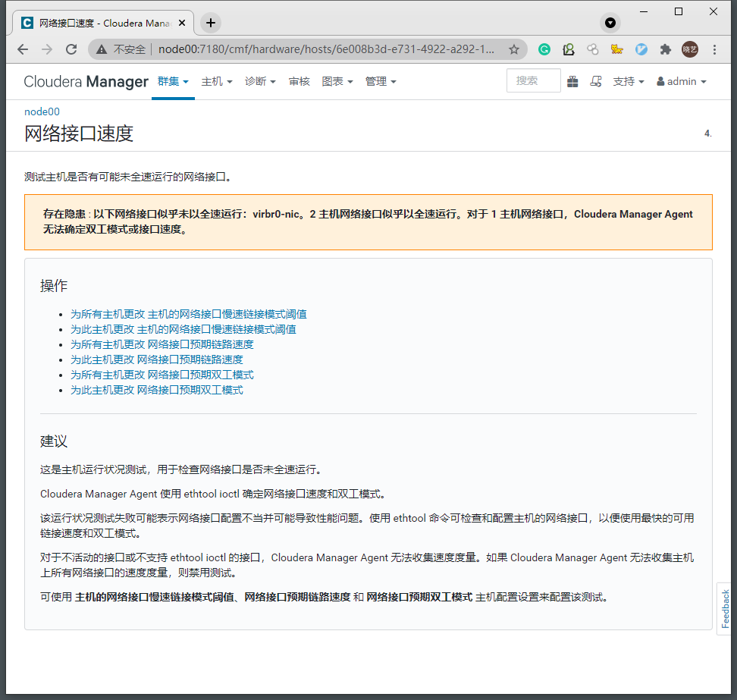Click the node00 breadcrumb link
The width and height of the screenshot is (737, 700).
pos(42,112)
